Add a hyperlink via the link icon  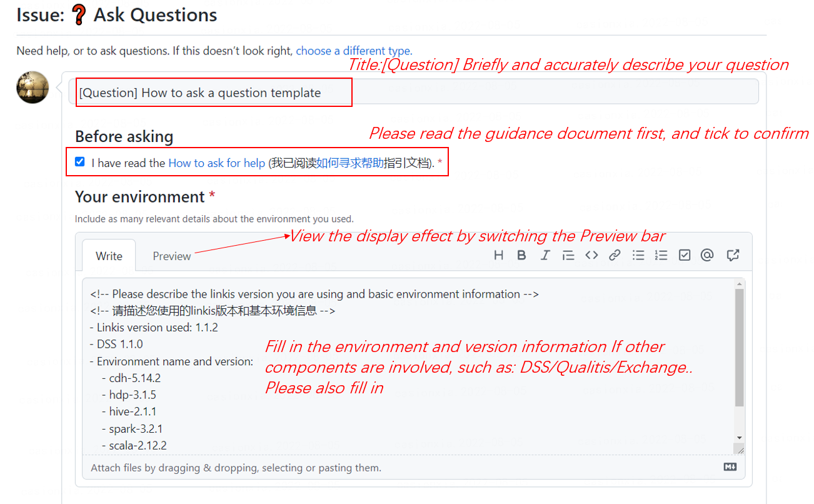[x=615, y=255]
